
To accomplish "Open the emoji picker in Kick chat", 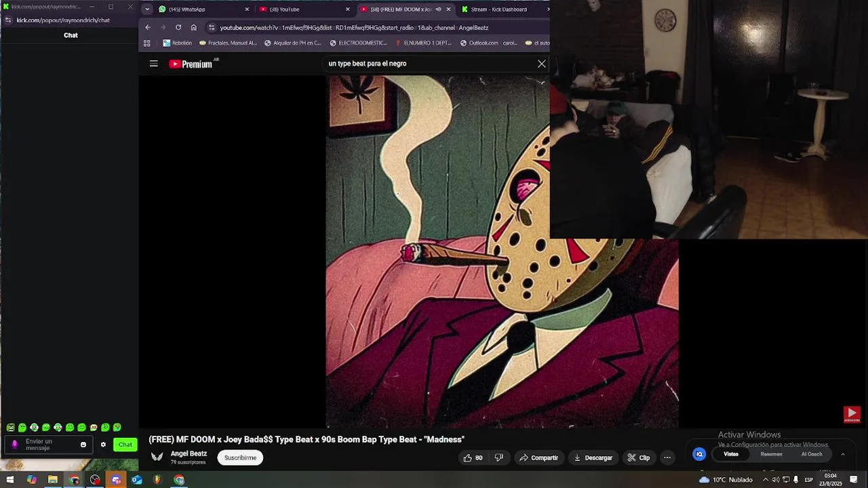I will tap(83, 445).
